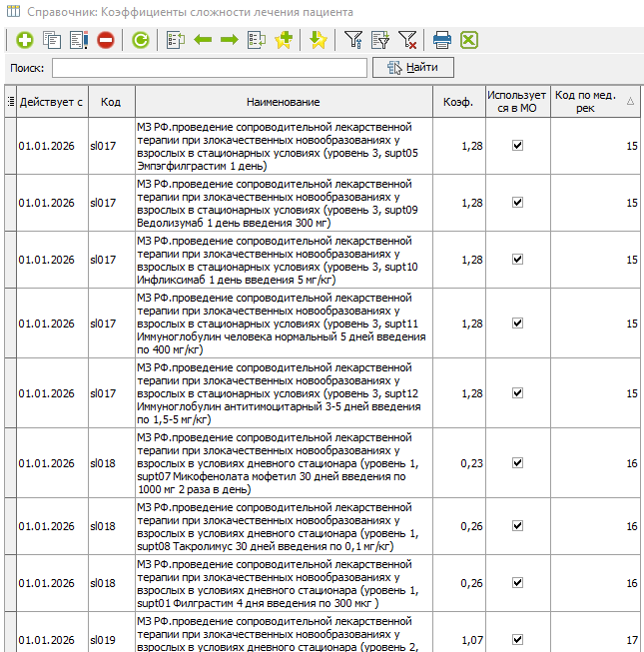Sort by 'Используется в МО' column header

[x=517, y=102]
